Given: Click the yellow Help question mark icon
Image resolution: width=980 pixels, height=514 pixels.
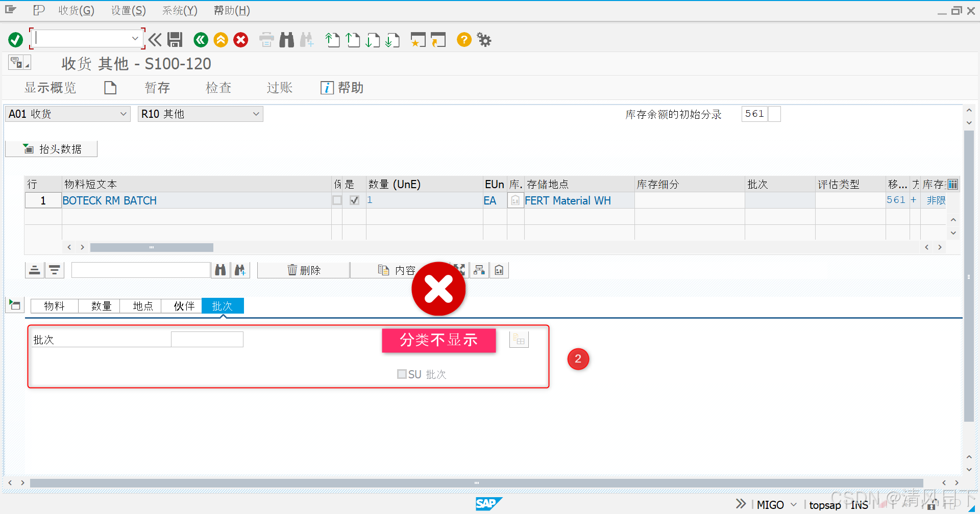Looking at the screenshot, I should coord(464,39).
